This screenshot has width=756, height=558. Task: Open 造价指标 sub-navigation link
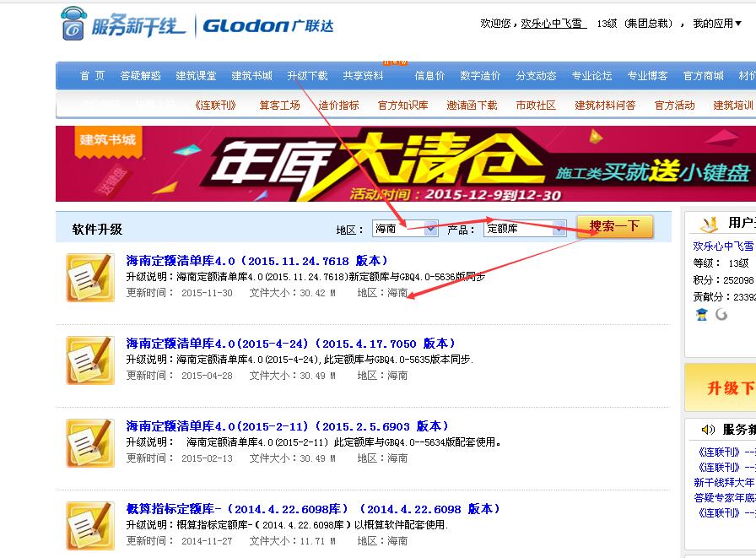click(x=338, y=106)
